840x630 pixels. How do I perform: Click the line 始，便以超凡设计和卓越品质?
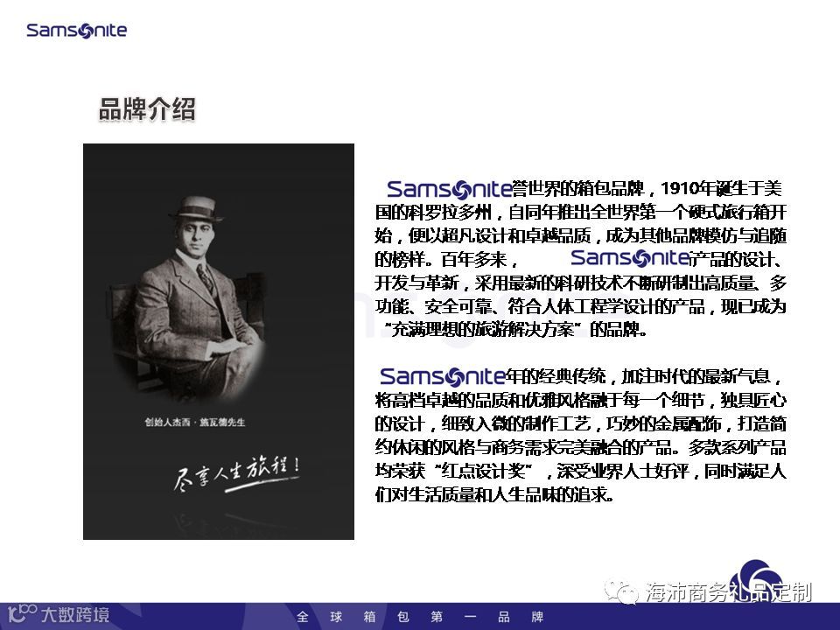(483, 235)
